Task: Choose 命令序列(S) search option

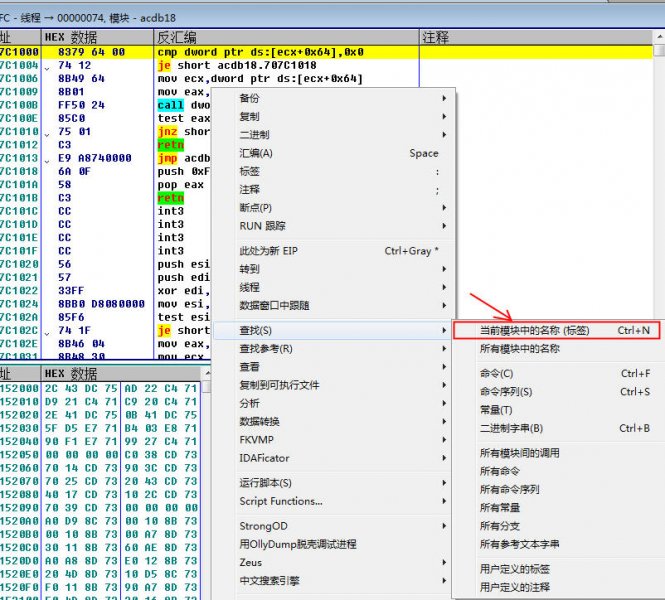Action: [x=557, y=391]
